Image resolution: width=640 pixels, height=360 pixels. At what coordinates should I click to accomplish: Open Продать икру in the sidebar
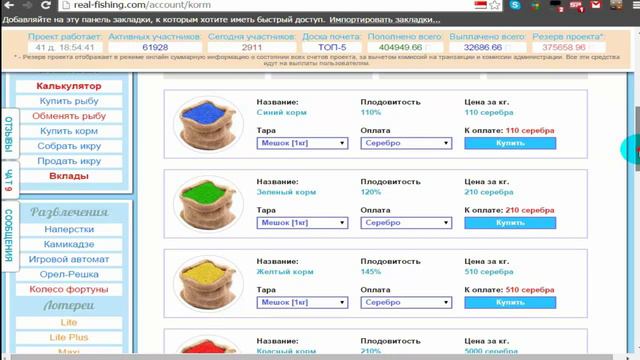coord(69,161)
